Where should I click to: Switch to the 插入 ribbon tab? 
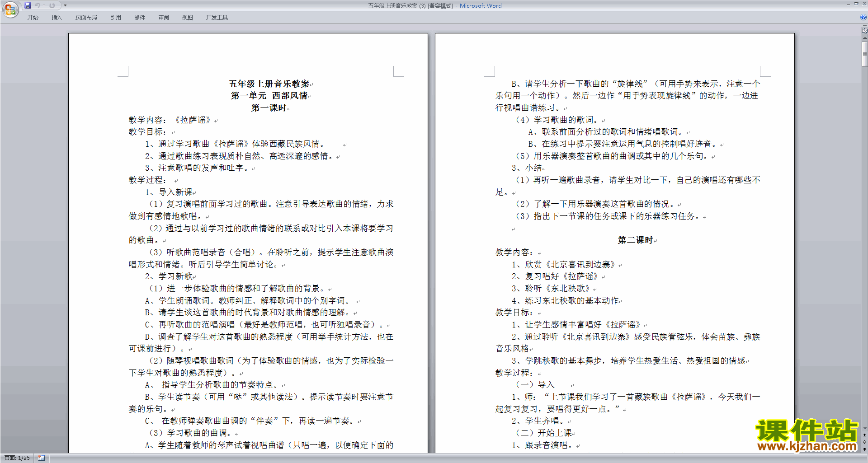[x=57, y=18]
